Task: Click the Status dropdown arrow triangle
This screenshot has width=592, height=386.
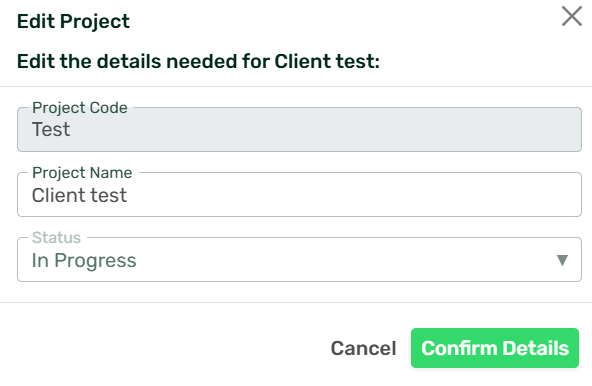Action: 562,260
